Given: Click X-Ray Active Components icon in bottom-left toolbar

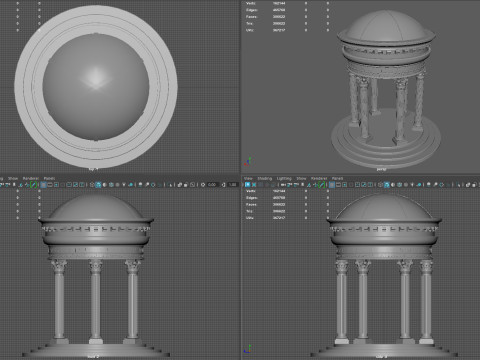Looking at the screenshot, I should [x=186, y=185].
